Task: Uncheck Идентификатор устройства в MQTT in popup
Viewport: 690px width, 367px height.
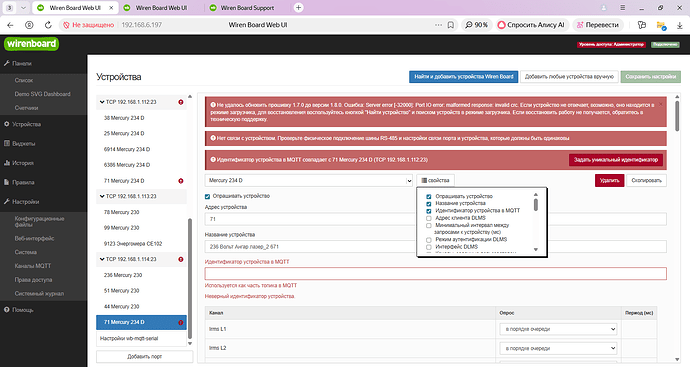Action: 429,211
